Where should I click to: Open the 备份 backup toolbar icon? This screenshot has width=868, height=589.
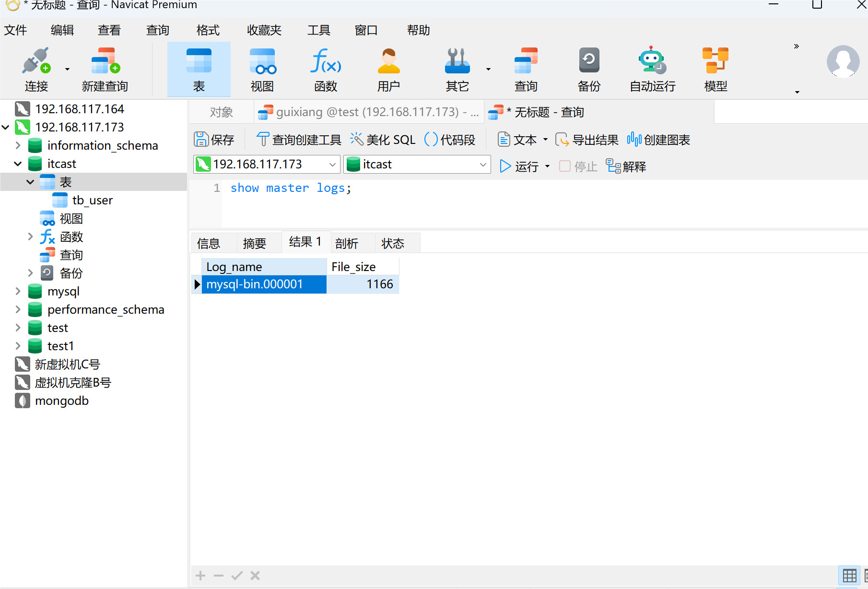(589, 70)
